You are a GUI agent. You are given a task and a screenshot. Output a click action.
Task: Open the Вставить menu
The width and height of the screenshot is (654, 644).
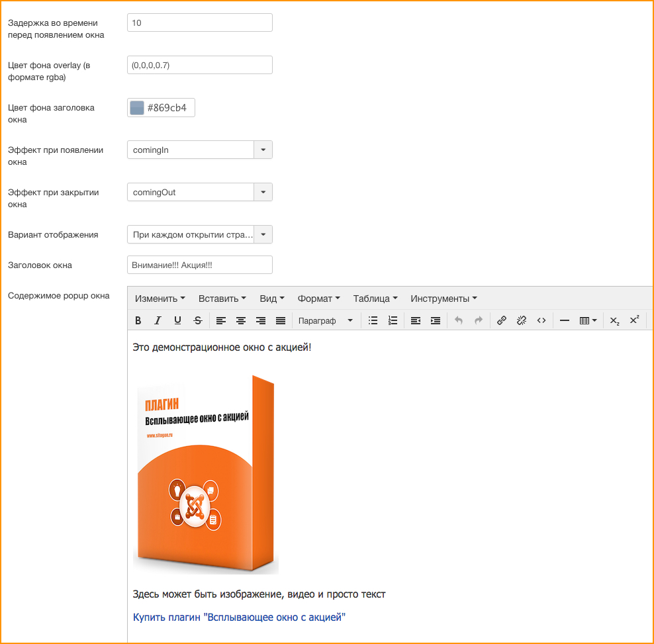(222, 299)
